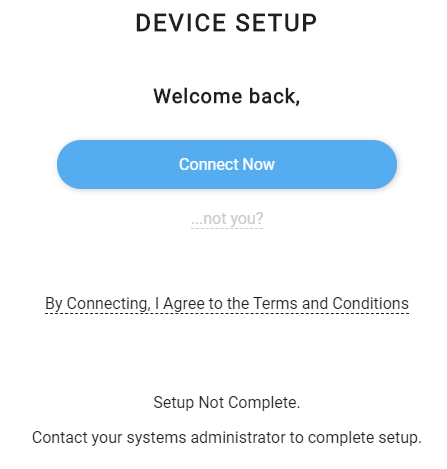This screenshot has width=447, height=469.
Task: Click the word 'DEVICE' in the page title
Action: pyautogui.click(x=180, y=23)
